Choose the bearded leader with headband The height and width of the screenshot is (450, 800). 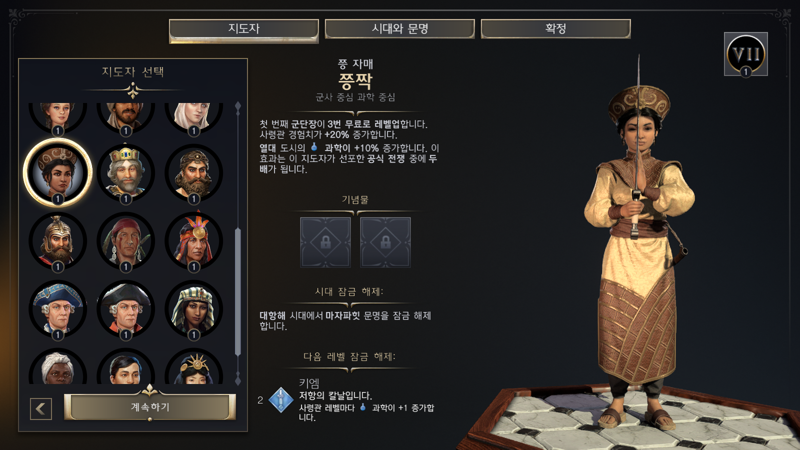coord(193,173)
